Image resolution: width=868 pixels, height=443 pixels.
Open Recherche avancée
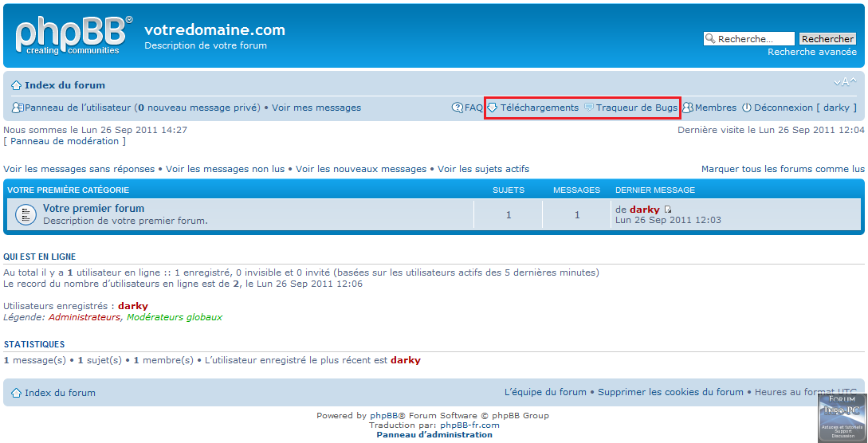click(x=811, y=52)
